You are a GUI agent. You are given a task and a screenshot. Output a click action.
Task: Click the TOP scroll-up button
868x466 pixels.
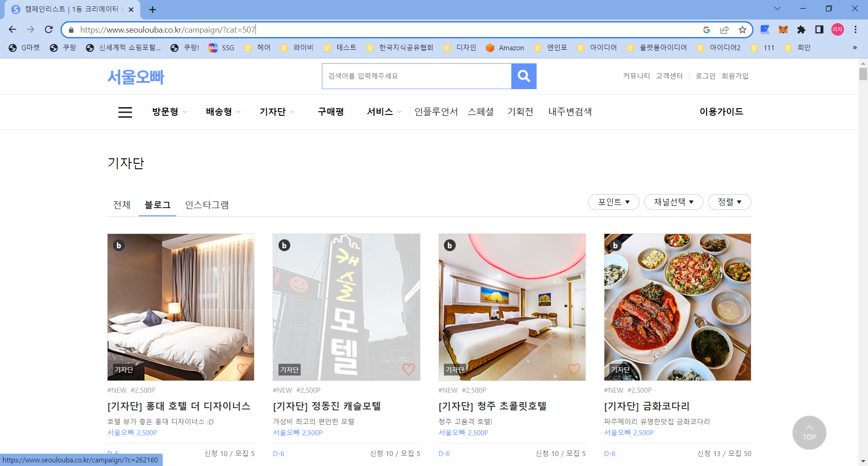[809, 433]
